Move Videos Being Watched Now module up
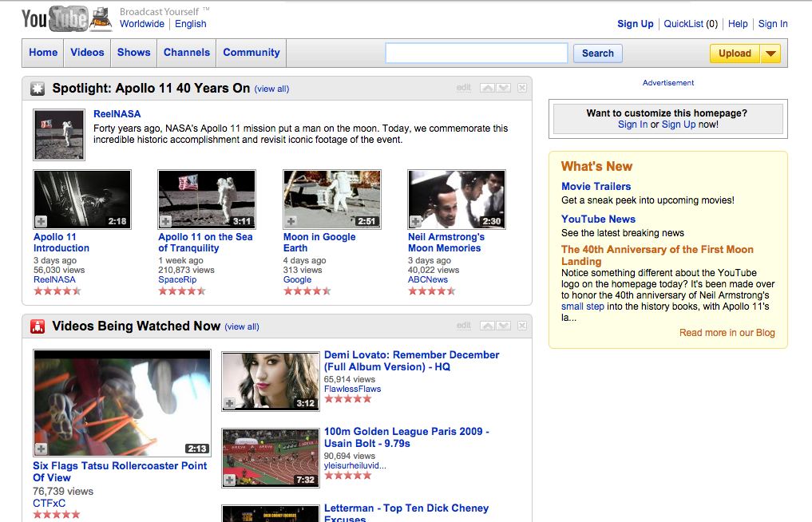 point(487,326)
